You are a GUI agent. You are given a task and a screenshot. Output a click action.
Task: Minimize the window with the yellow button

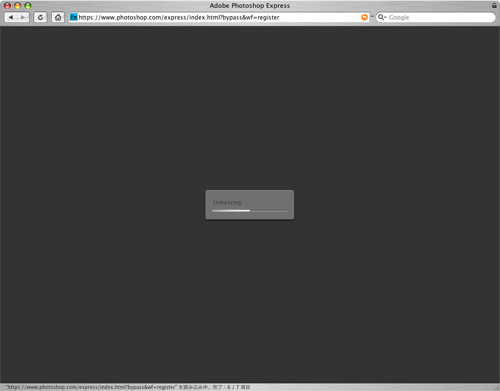tap(17, 6)
